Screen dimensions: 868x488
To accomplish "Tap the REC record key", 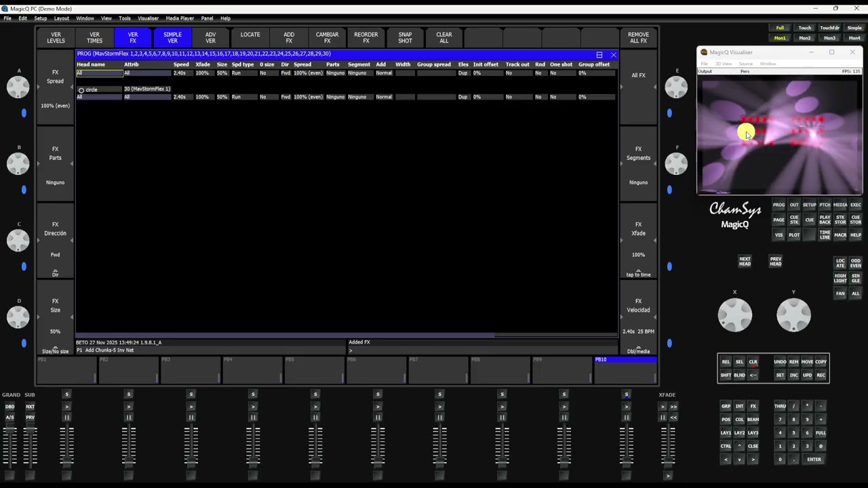I will point(821,375).
